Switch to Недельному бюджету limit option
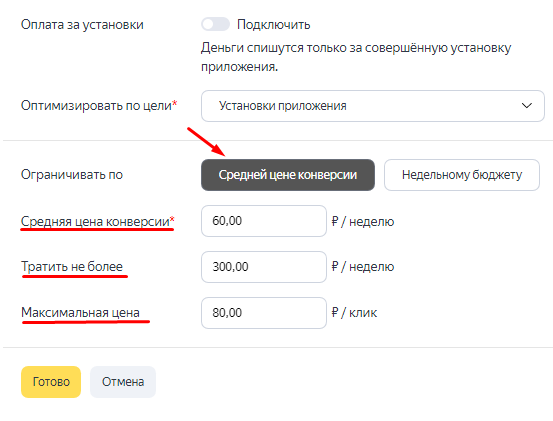The height and width of the screenshot is (421, 553). coord(462,175)
